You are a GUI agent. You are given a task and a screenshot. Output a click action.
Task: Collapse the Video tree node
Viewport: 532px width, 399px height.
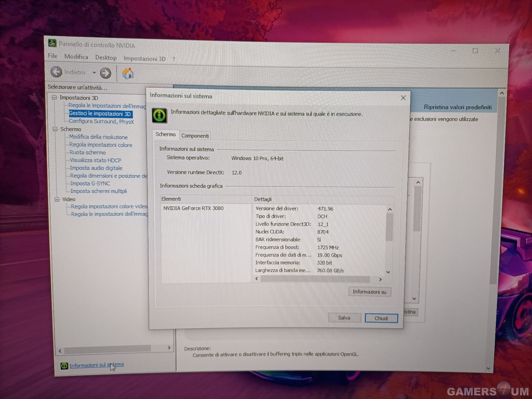point(57,199)
